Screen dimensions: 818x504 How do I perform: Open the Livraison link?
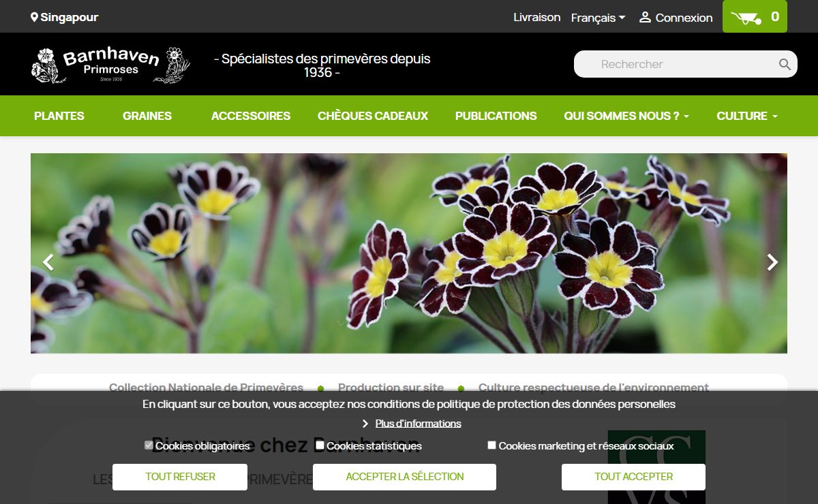coord(537,18)
